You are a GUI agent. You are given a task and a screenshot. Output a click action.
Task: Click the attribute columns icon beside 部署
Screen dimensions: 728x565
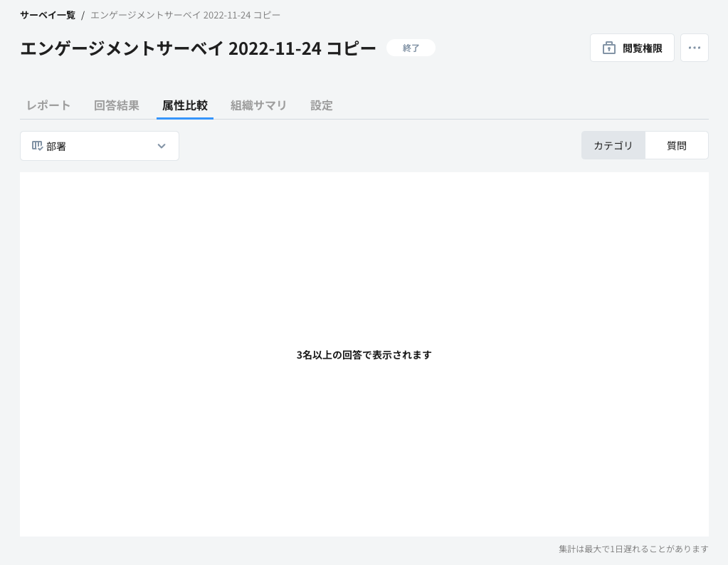[x=38, y=145]
